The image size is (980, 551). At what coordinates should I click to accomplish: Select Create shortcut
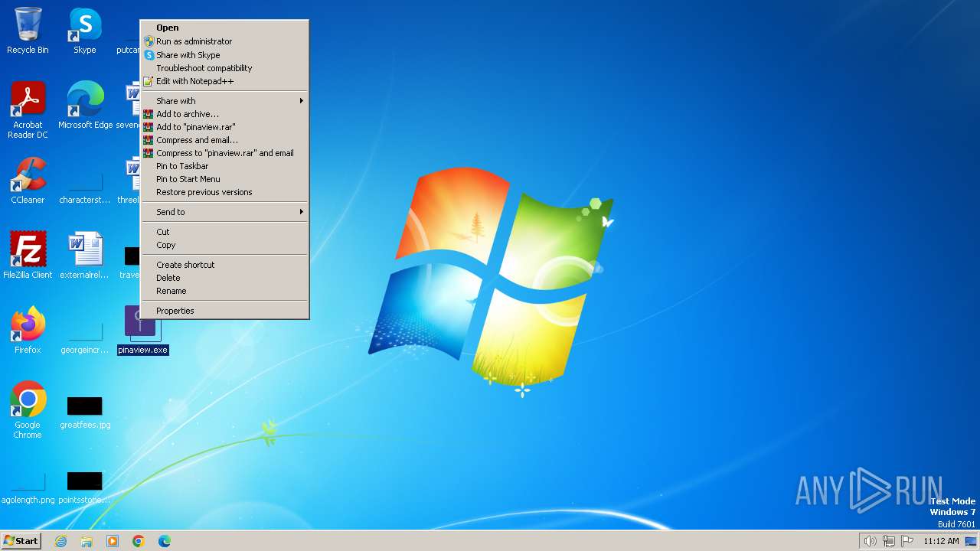coord(225,265)
